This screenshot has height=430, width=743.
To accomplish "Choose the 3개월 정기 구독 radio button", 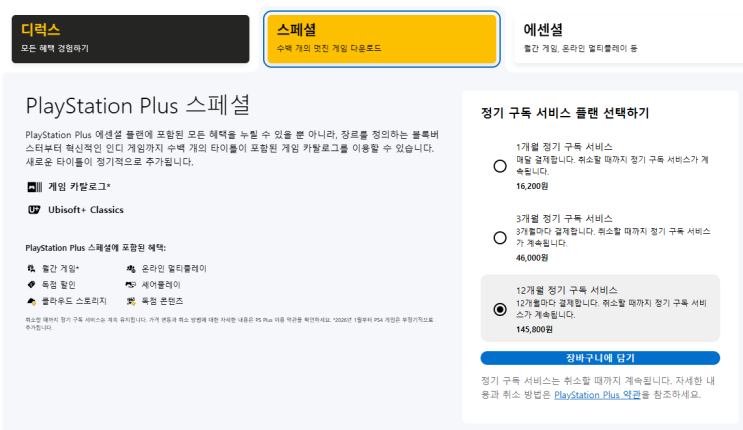I will tap(500, 238).
